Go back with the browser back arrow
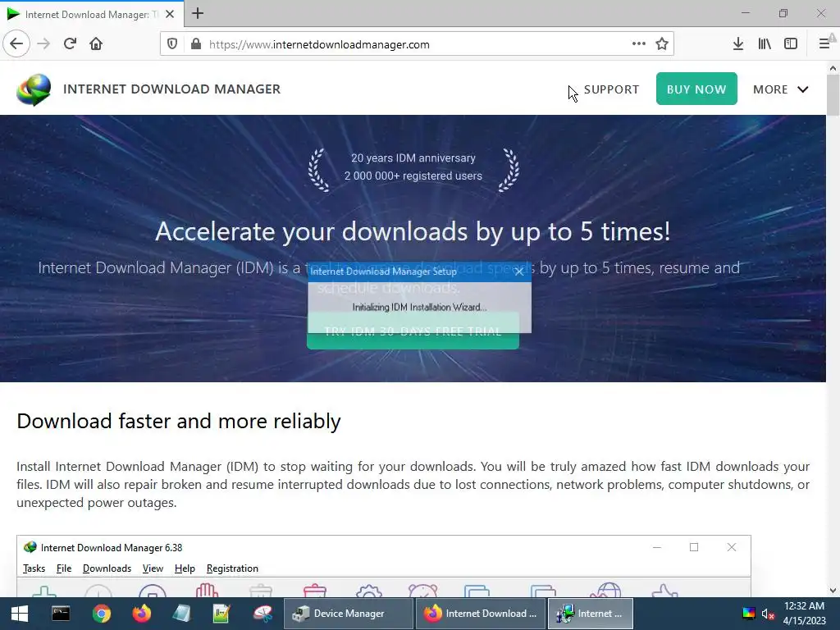Image resolution: width=840 pixels, height=630 pixels. 16,44
